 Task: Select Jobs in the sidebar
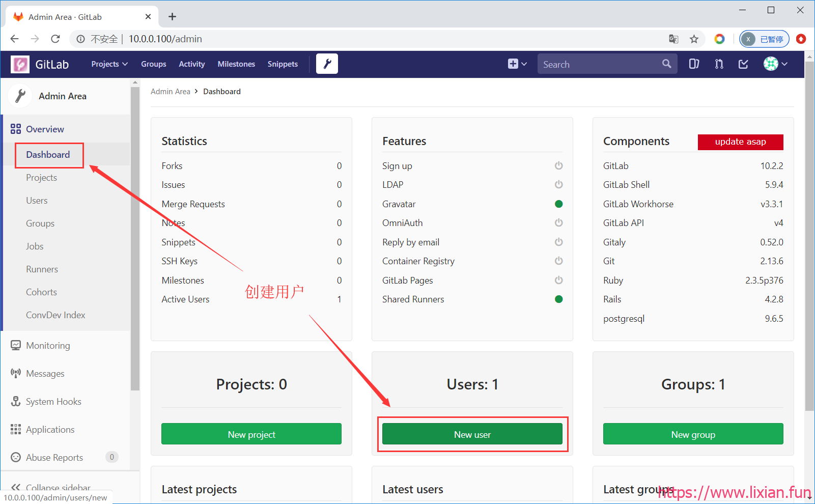point(35,246)
